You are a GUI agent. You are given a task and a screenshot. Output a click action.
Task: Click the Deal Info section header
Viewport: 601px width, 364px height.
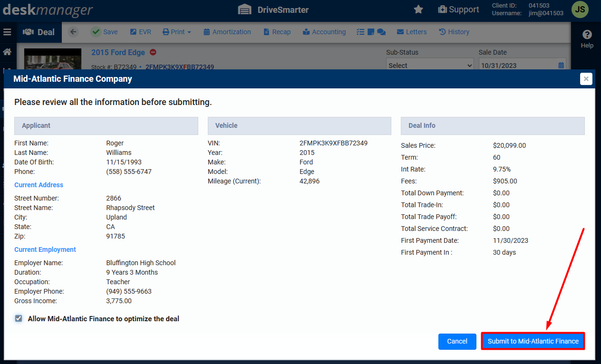[x=493, y=126]
